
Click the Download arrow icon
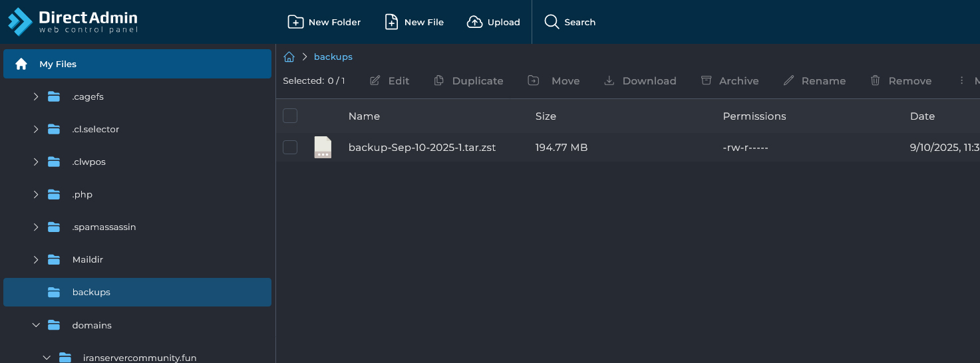click(609, 80)
